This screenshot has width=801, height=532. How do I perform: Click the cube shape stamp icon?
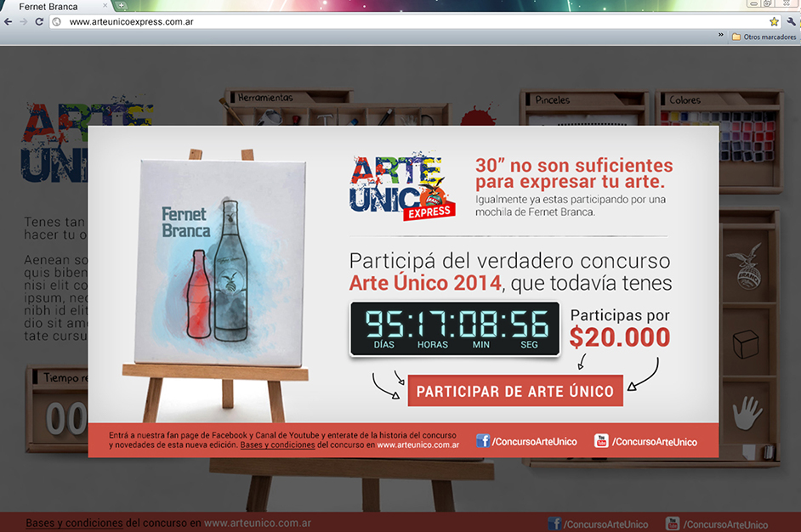pyautogui.click(x=746, y=343)
